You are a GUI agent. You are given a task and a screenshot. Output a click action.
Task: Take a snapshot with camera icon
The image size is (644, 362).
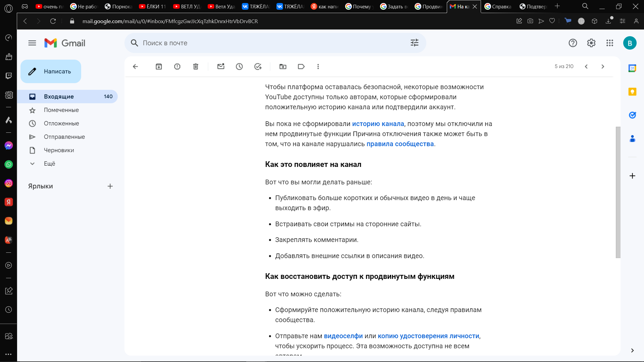(530, 21)
